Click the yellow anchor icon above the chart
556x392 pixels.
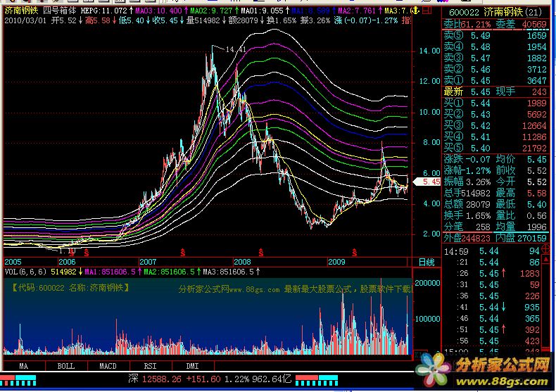pyautogui.click(x=415, y=11)
